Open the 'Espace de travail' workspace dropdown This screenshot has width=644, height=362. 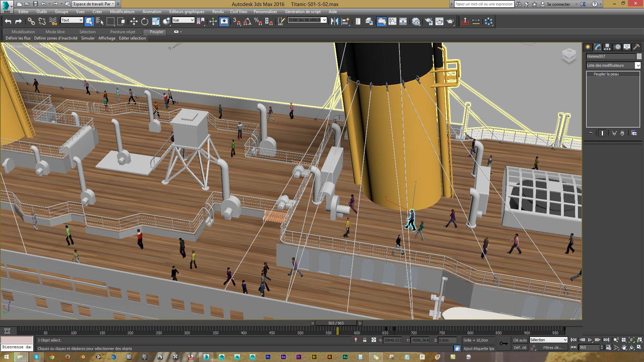pyautogui.click(x=94, y=4)
